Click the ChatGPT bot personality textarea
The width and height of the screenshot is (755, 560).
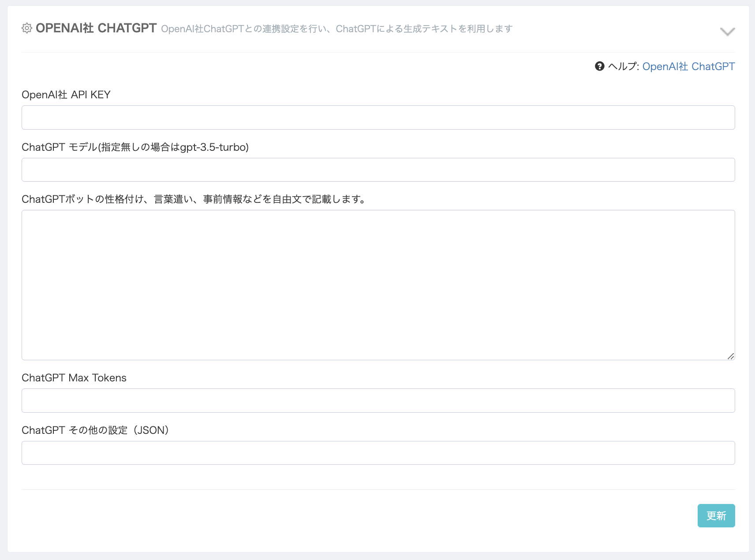click(378, 285)
